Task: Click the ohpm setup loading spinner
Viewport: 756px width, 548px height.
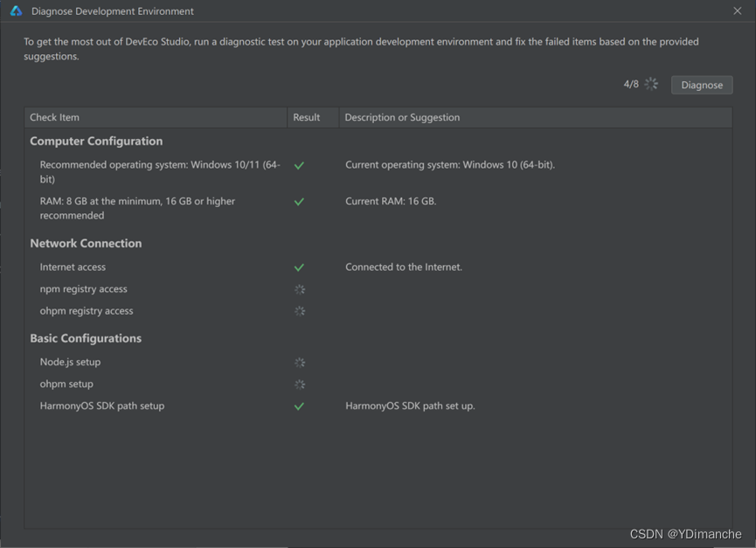Action: pos(300,385)
